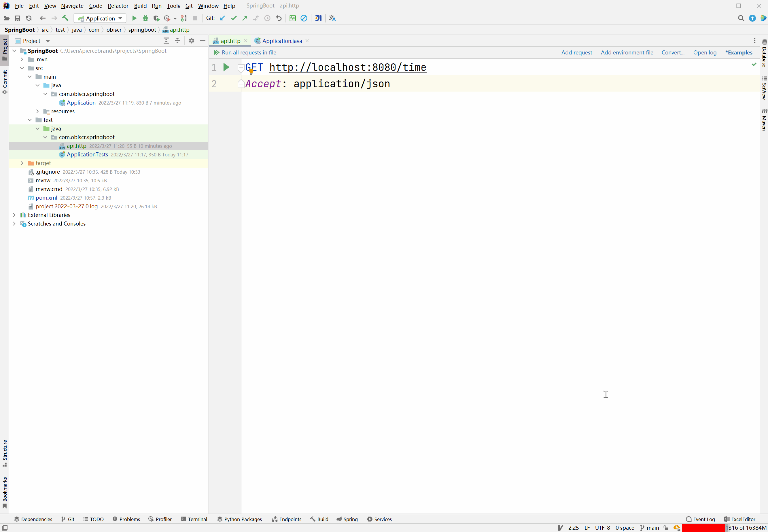The width and height of the screenshot is (768, 532).
Task: Click the Git commit icon in toolbar
Action: 233,18
